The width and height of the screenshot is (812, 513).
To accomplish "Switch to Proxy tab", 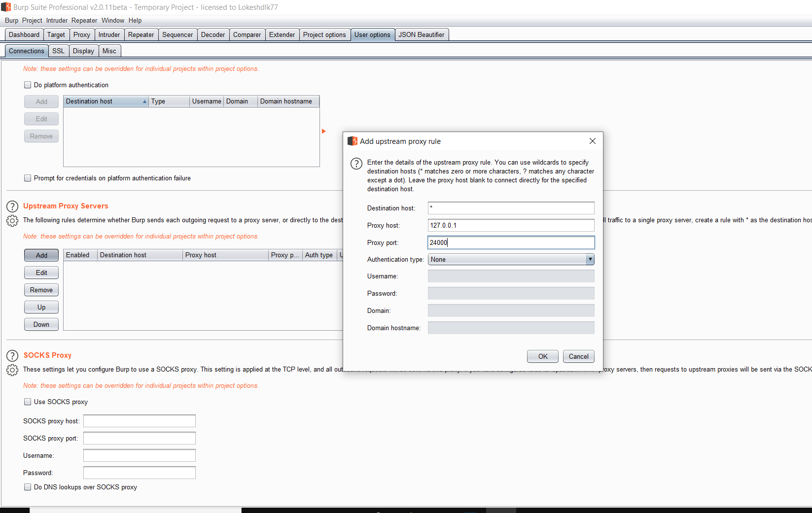I will click(82, 34).
